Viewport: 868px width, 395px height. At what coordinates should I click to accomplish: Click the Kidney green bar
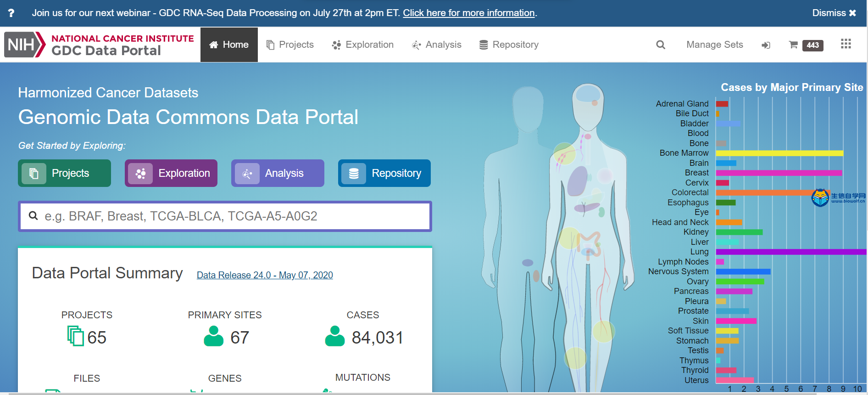739,232
